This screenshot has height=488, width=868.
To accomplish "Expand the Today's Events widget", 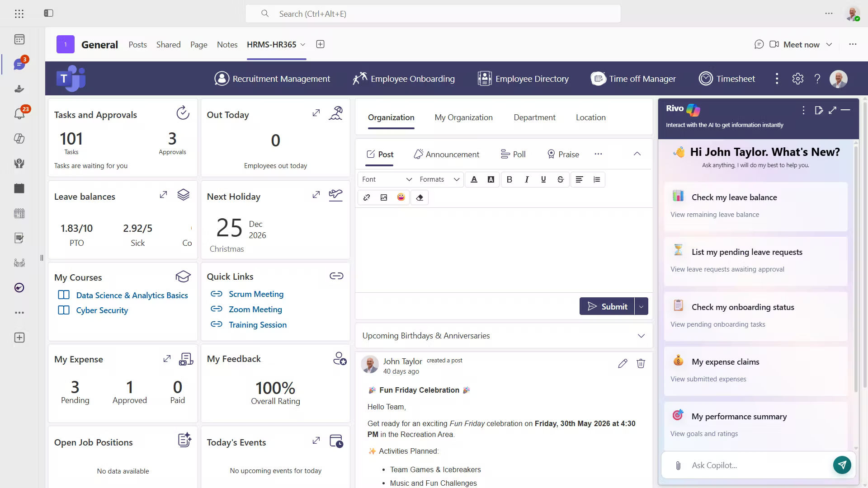I will coord(316,440).
